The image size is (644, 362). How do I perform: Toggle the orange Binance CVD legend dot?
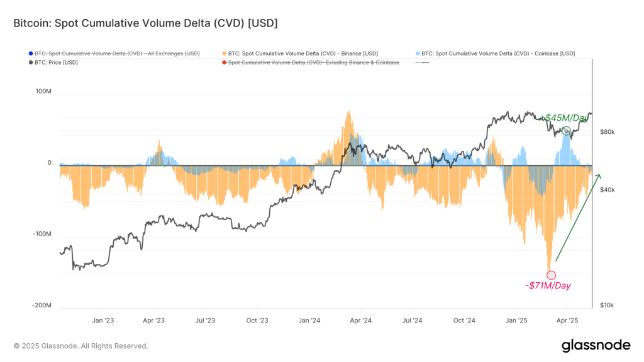[x=225, y=54]
